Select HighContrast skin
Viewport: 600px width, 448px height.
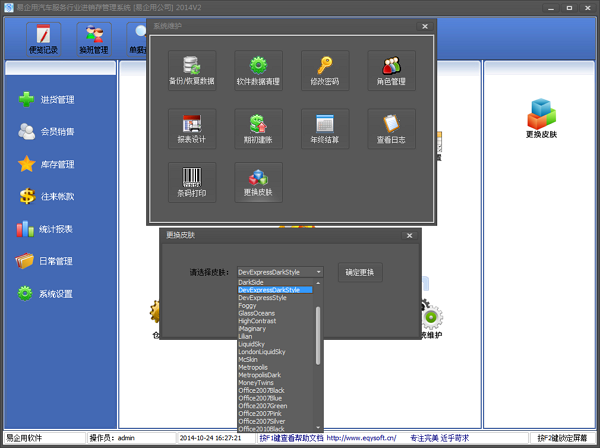click(x=275, y=321)
